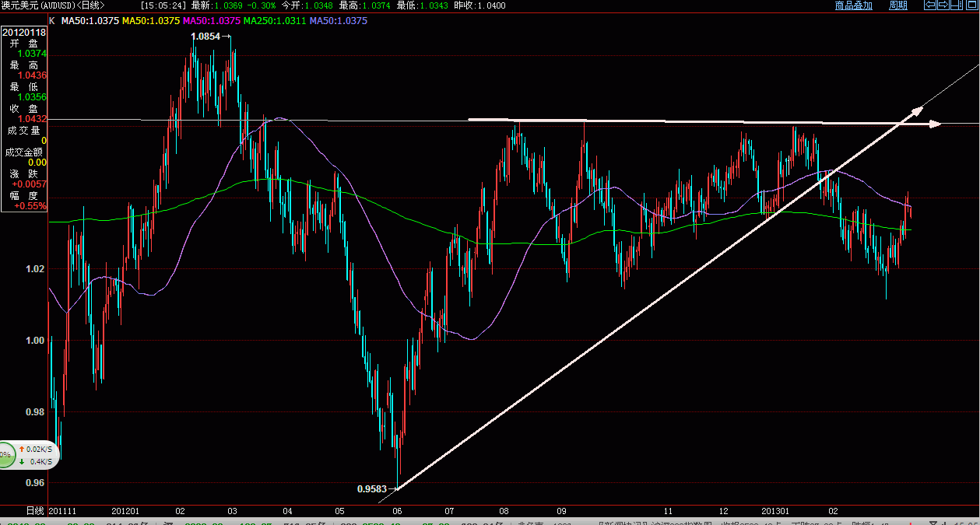Click the 1.00 price axis label
This screenshot has width=980, height=525.
(37, 340)
